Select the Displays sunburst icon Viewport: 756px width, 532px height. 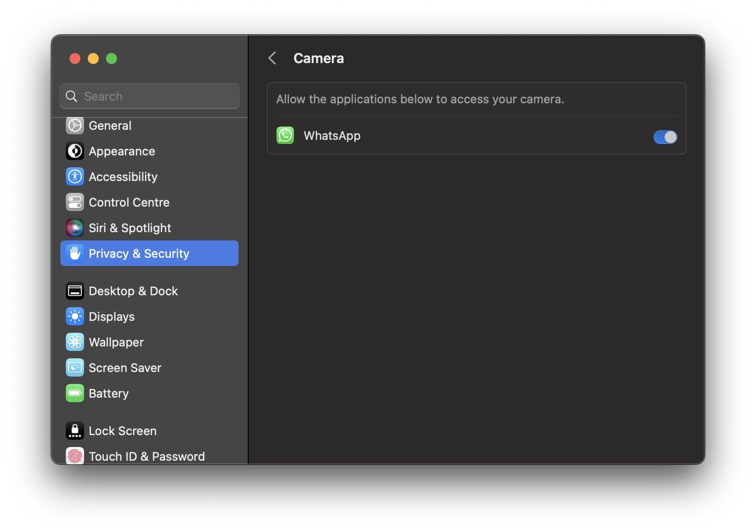point(75,316)
